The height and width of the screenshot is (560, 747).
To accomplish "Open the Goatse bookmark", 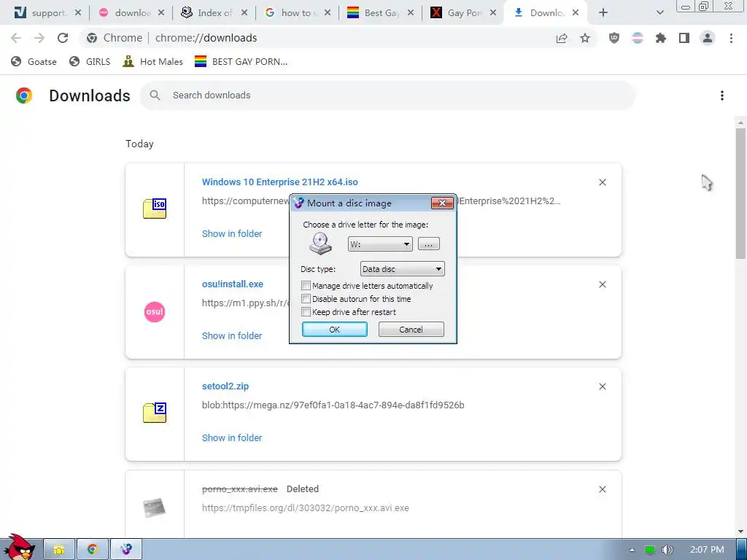I will click(x=34, y=61).
